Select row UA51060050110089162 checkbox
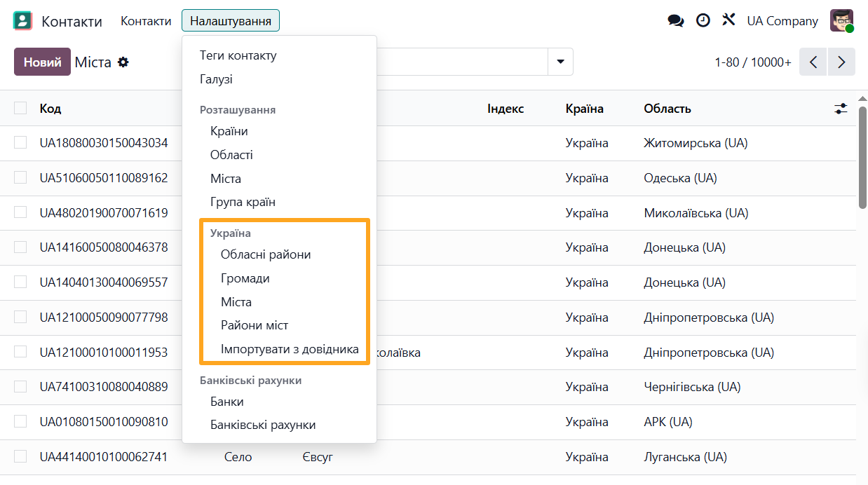Viewport: 868px width, 485px height. (20, 177)
